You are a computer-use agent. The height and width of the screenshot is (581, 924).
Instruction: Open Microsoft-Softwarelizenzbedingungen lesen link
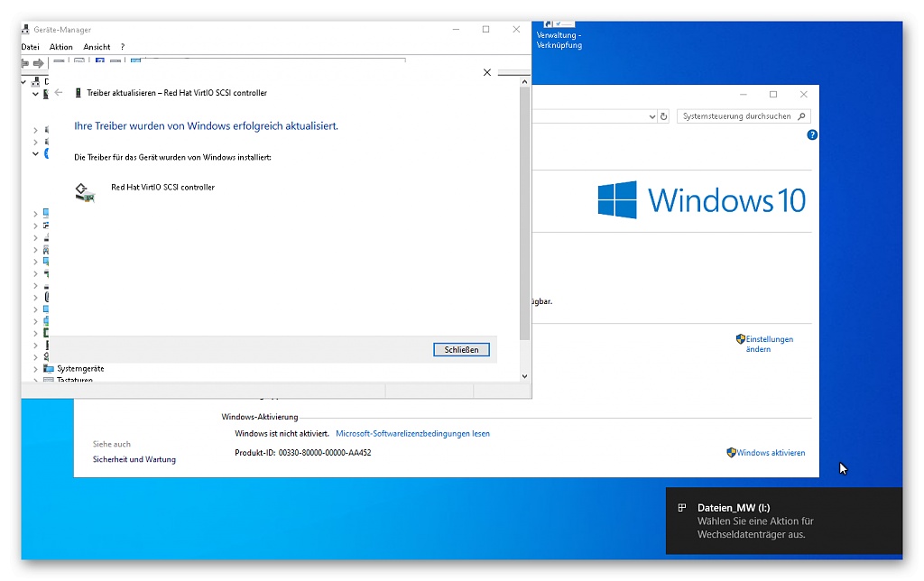click(412, 434)
